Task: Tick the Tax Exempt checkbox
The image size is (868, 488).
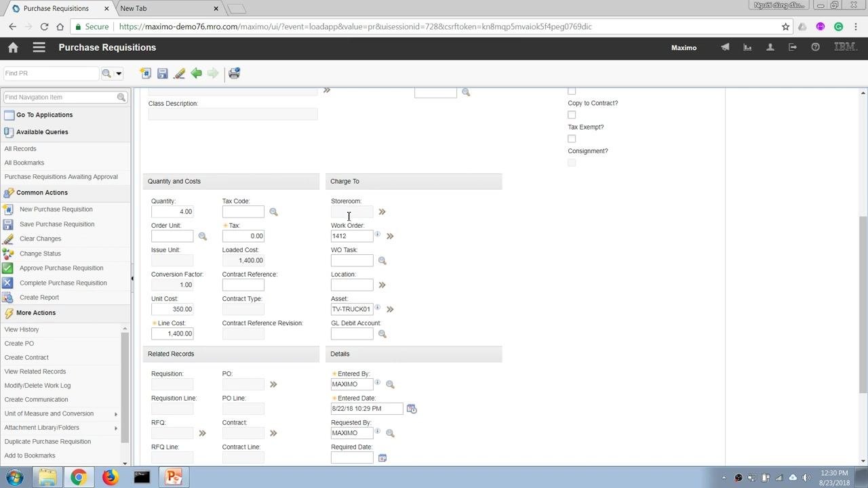Action: click(x=572, y=138)
